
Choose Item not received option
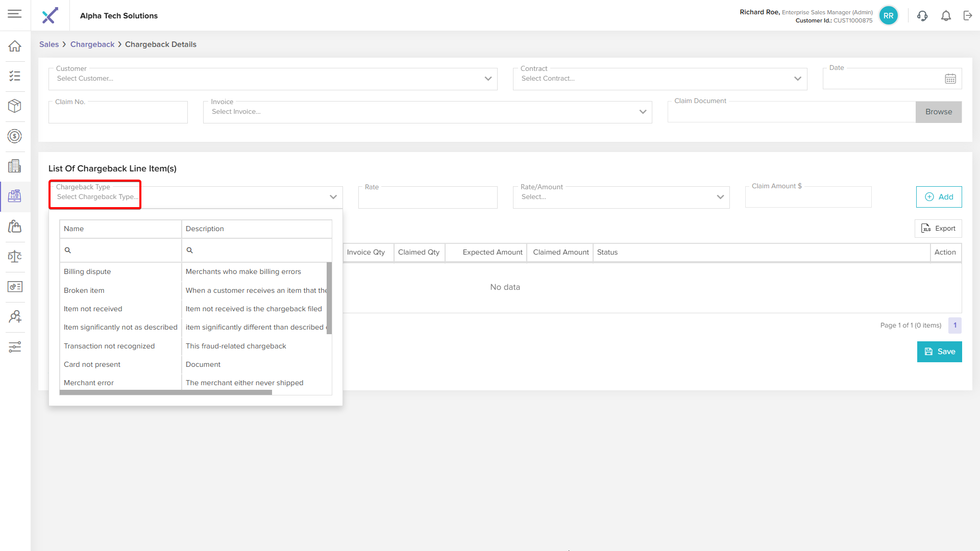click(93, 309)
